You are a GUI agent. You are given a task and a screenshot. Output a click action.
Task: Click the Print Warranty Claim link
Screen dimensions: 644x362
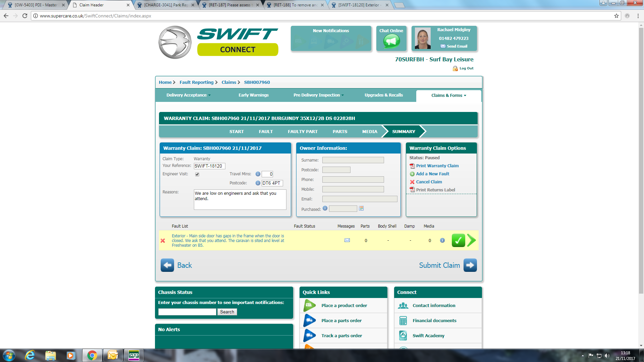437,166
